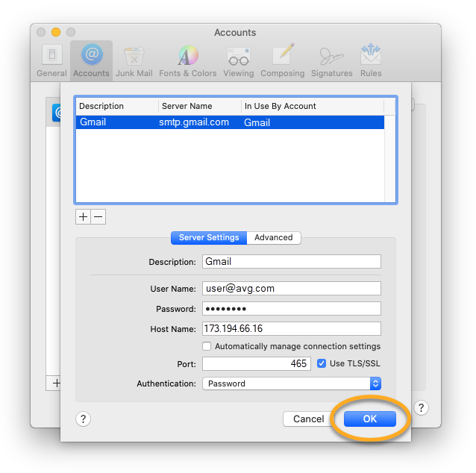Open the Viewing preferences pane
The height and width of the screenshot is (473, 476).
pyautogui.click(x=239, y=60)
